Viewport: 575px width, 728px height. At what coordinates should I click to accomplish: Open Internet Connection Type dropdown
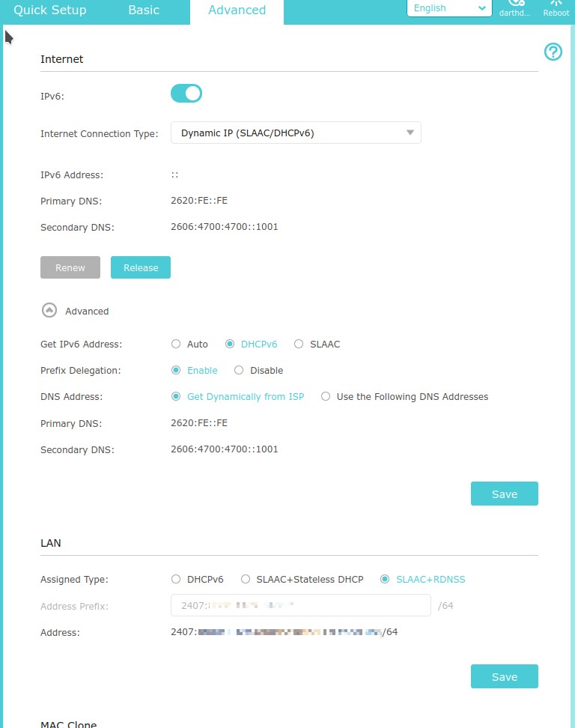(296, 133)
